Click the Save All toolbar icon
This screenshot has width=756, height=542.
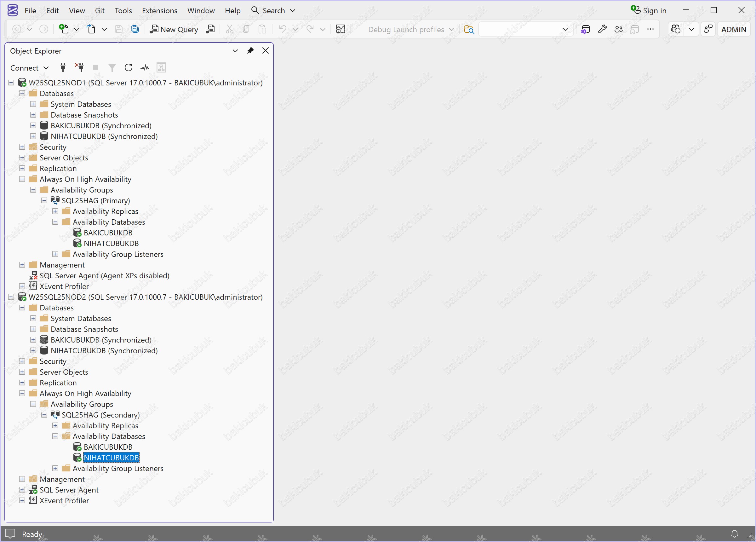point(135,29)
